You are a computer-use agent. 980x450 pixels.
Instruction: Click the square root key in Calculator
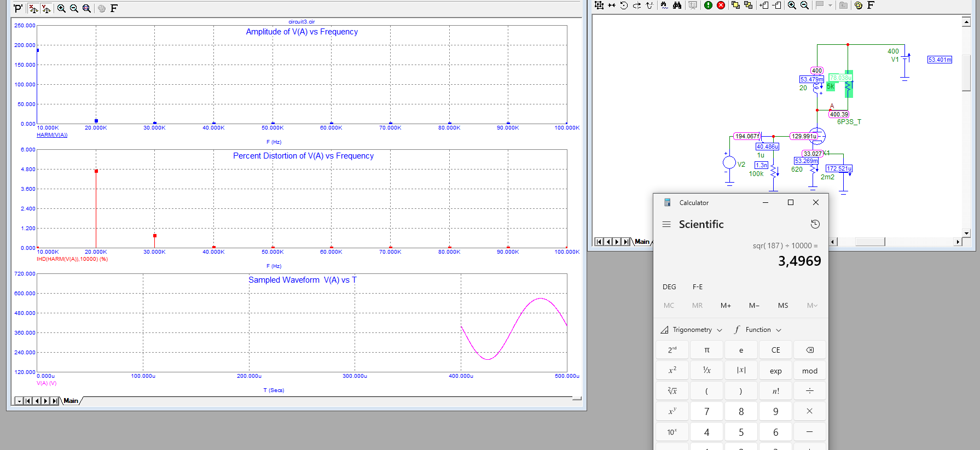672,391
